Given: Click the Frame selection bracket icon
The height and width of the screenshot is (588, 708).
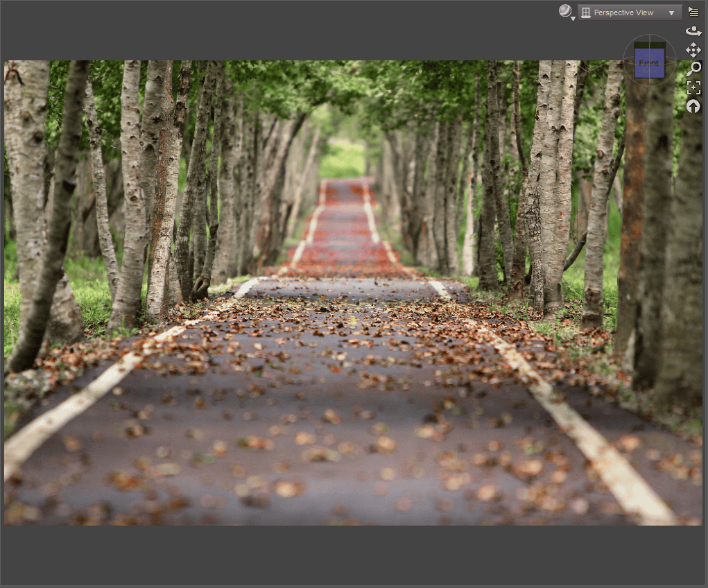Looking at the screenshot, I should pyautogui.click(x=694, y=87).
